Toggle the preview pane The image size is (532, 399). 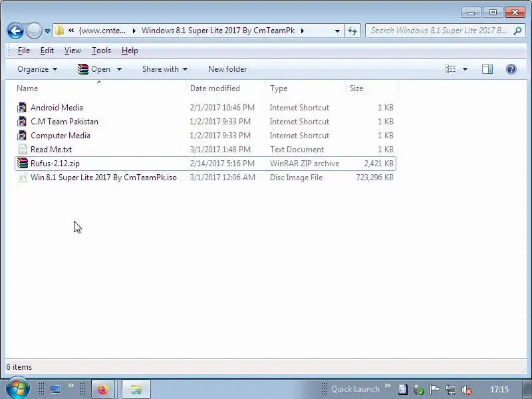(x=487, y=69)
